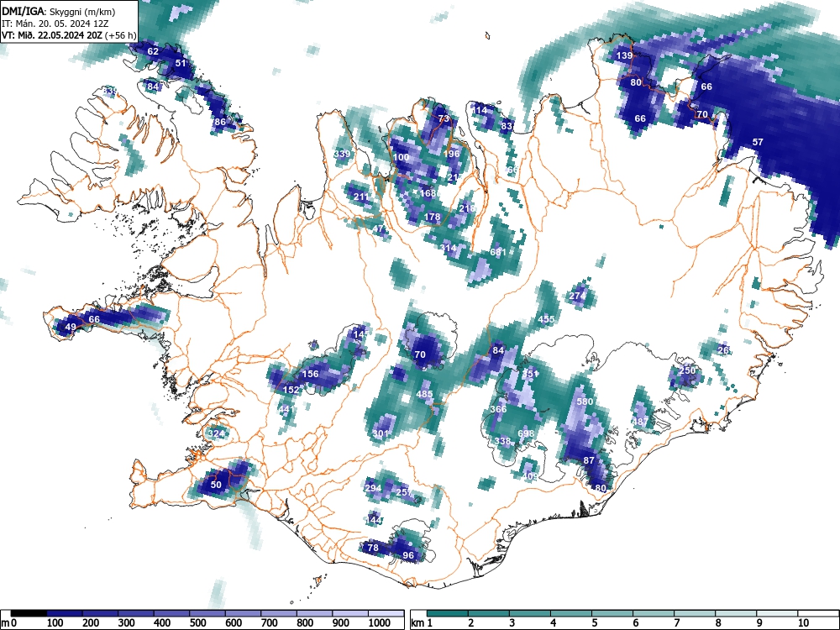Click the '5' tick label in km legend
The height and width of the screenshot is (630, 840).
tap(595, 623)
